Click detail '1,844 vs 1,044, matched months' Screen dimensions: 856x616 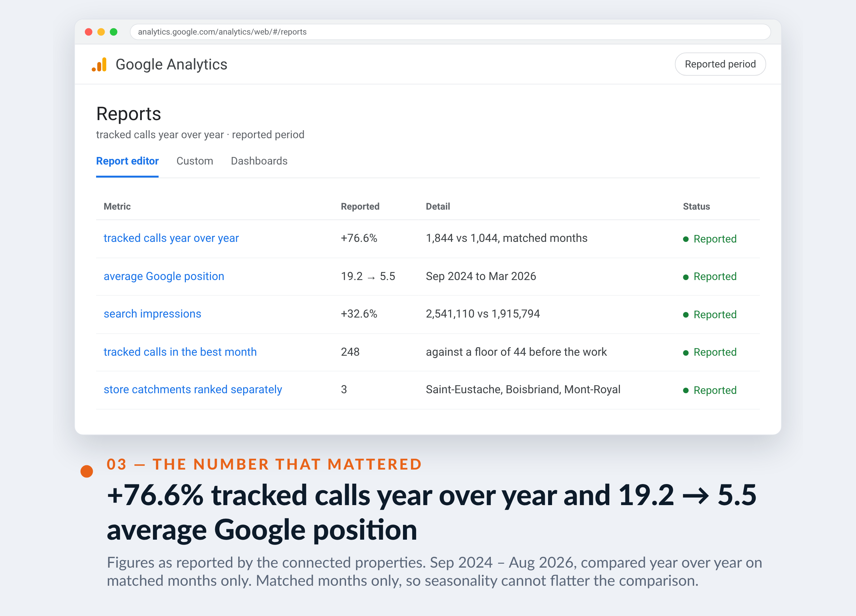[x=507, y=238]
